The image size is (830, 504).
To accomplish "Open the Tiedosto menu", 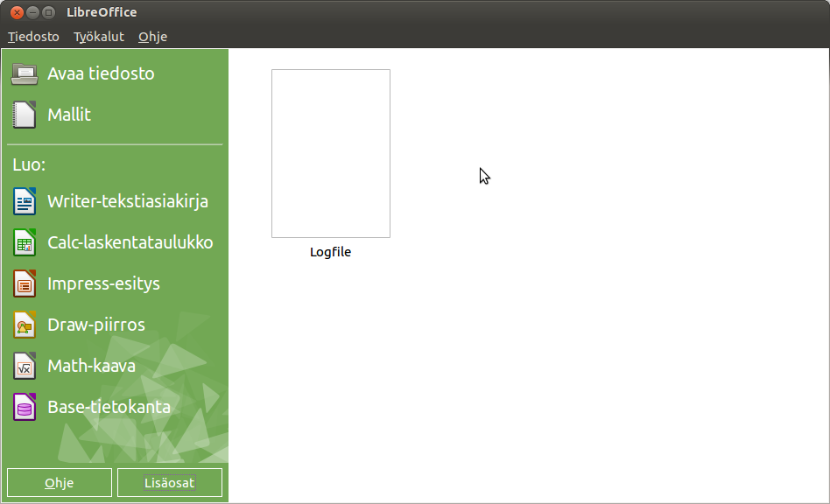I will (x=33, y=37).
